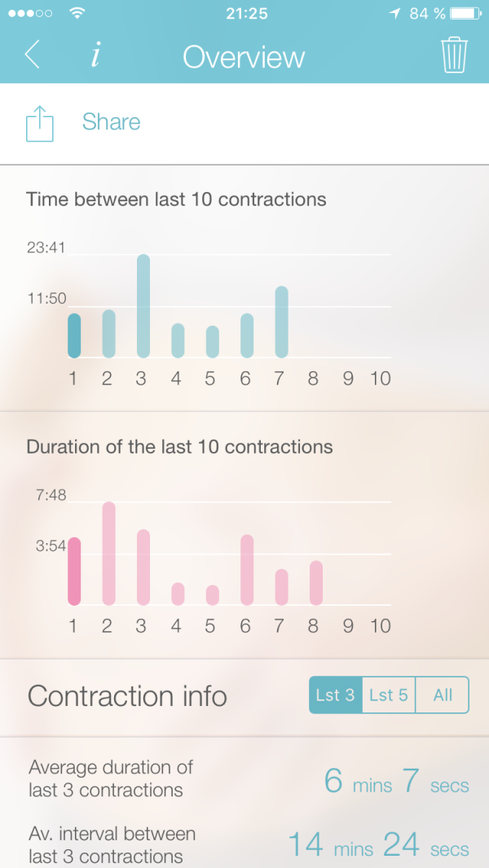Tap the trash delete icon
This screenshot has height=868, width=489.
tap(454, 55)
